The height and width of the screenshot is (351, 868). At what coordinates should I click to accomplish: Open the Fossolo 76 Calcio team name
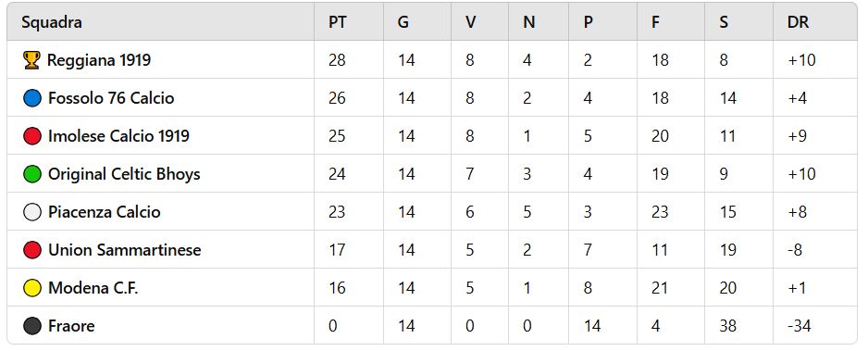[x=111, y=98]
